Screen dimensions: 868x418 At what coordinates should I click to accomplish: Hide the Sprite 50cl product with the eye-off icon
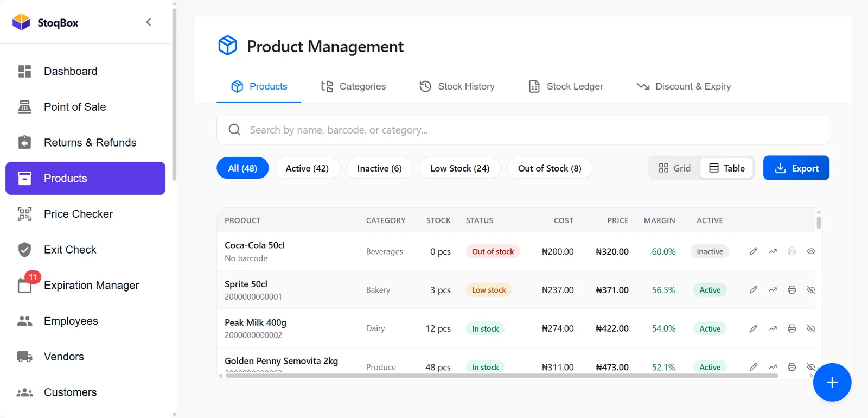(x=811, y=290)
